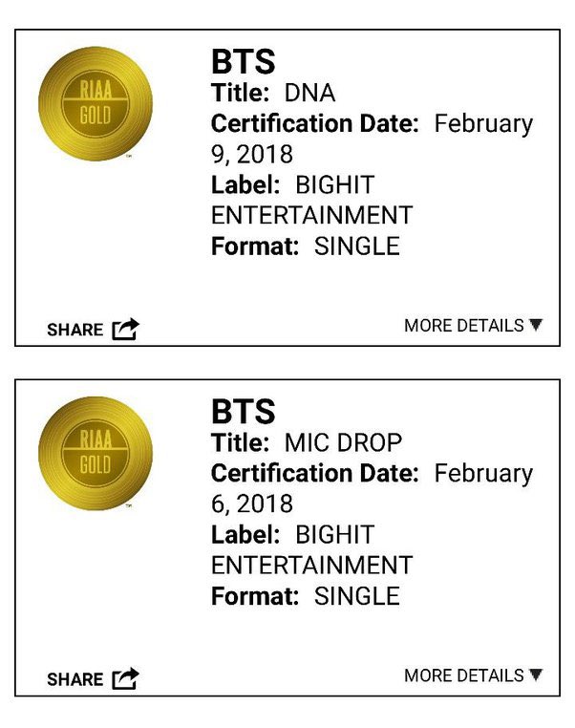
Task: Click the RIAA Gold badge for MIC DROP
Action: pos(96,453)
